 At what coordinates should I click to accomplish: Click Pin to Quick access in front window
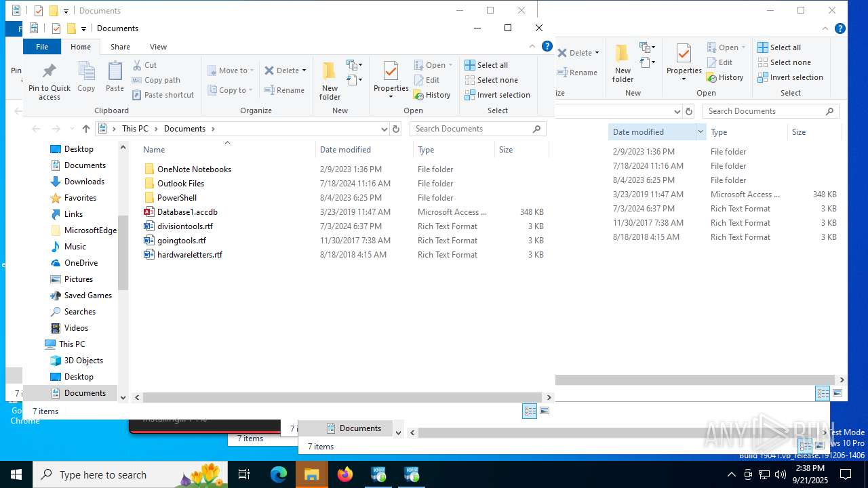50,82
